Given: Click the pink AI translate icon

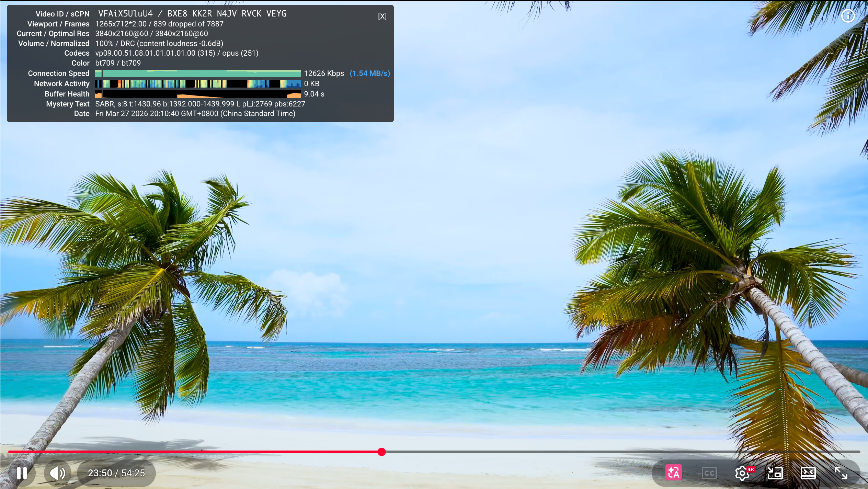Looking at the screenshot, I should tap(673, 473).
